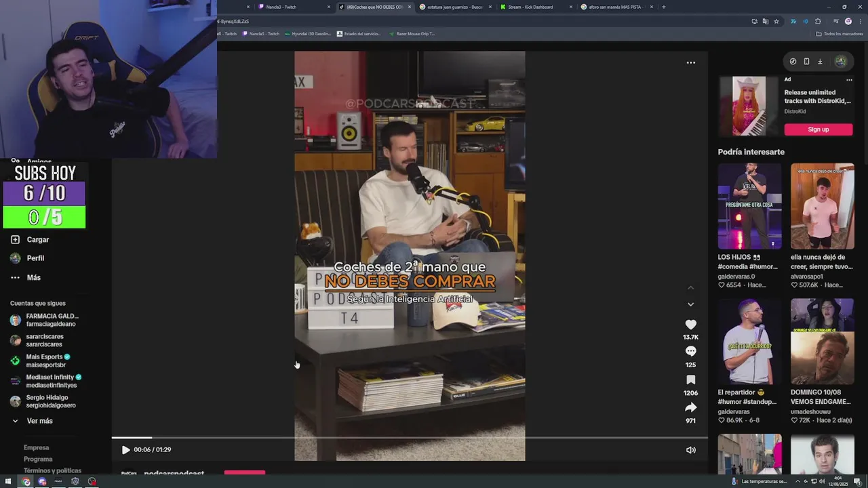Seek on the video progress bar
The height and width of the screenshot is (488, 868).
[410, 438]
